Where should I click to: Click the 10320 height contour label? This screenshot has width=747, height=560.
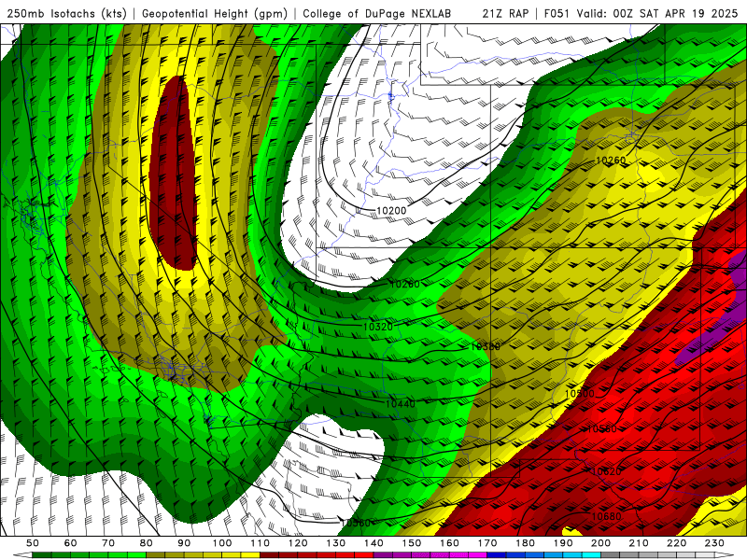click(x=378, y=327)
